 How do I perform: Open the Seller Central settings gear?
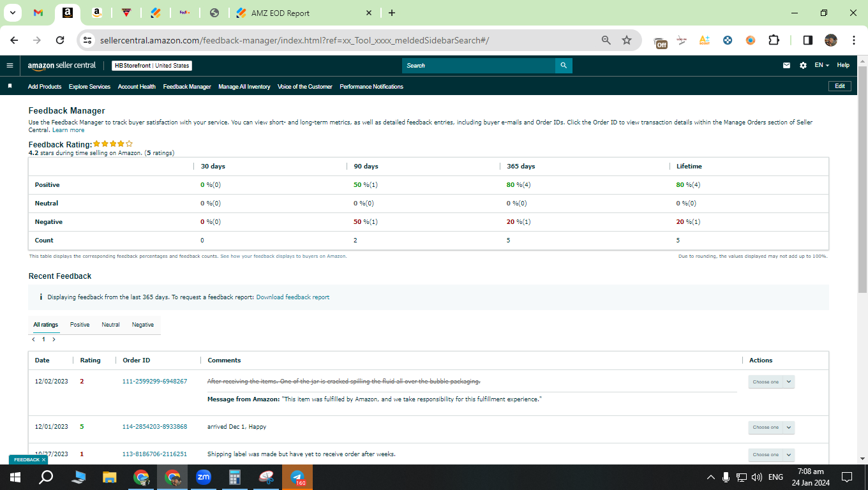pos(803,65)
